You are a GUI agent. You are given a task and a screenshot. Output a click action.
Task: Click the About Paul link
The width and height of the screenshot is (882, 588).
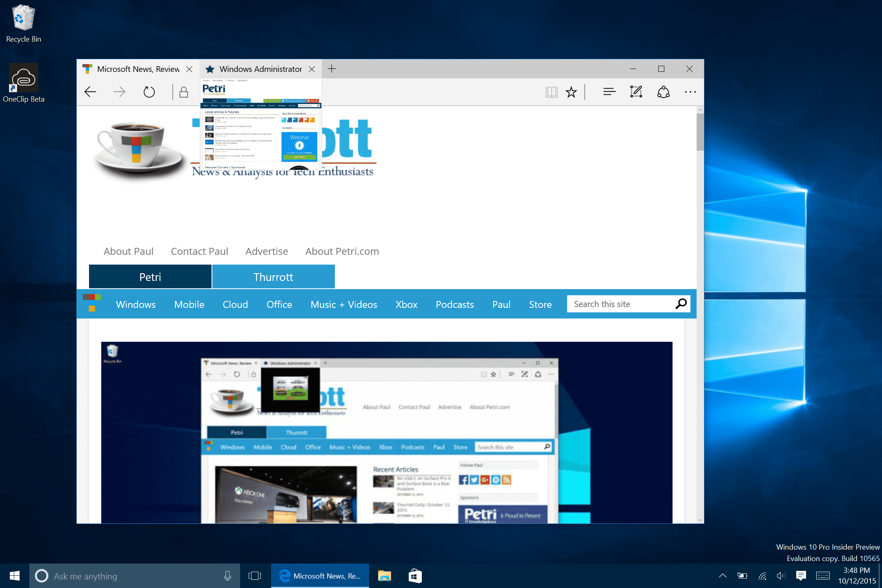coord(128,251)
